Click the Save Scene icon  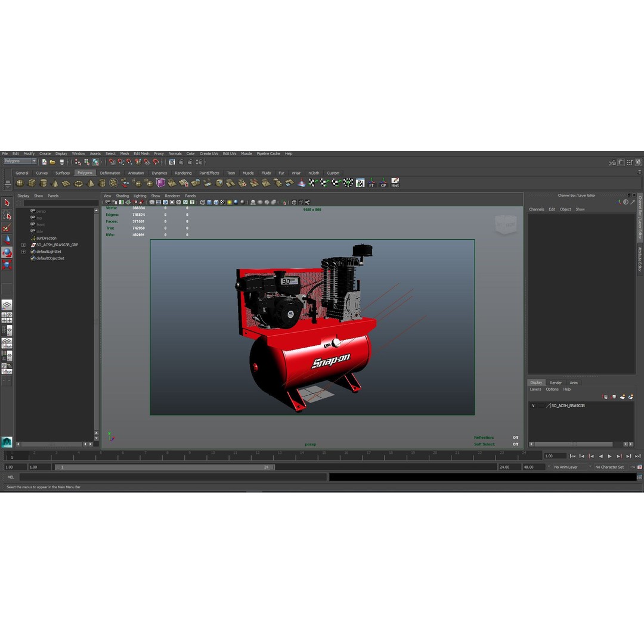coord(61,162)
